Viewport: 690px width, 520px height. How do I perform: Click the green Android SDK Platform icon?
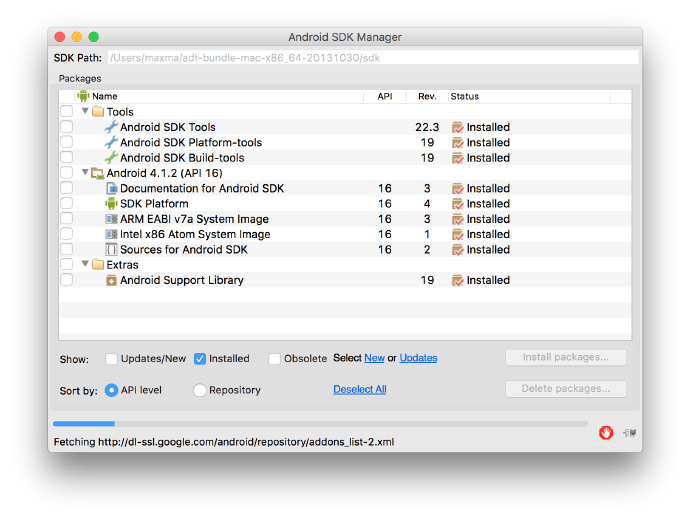(111, 204)
